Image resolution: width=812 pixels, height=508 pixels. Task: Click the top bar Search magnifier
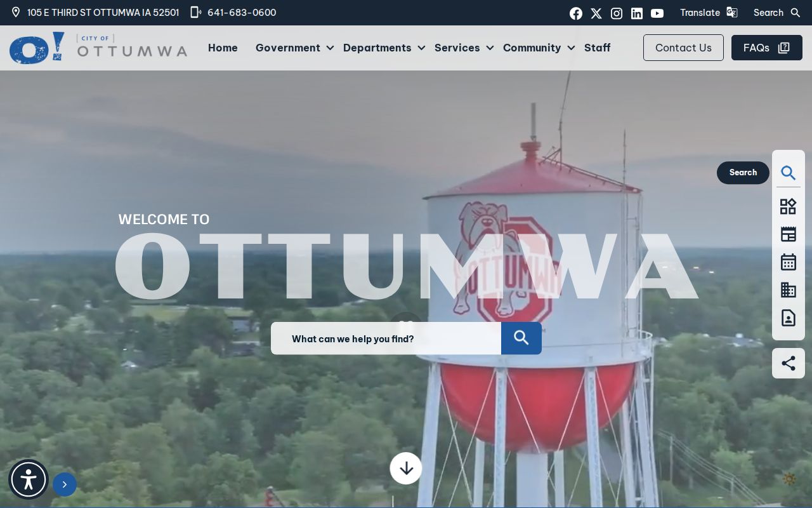click(x=796, y=13)
